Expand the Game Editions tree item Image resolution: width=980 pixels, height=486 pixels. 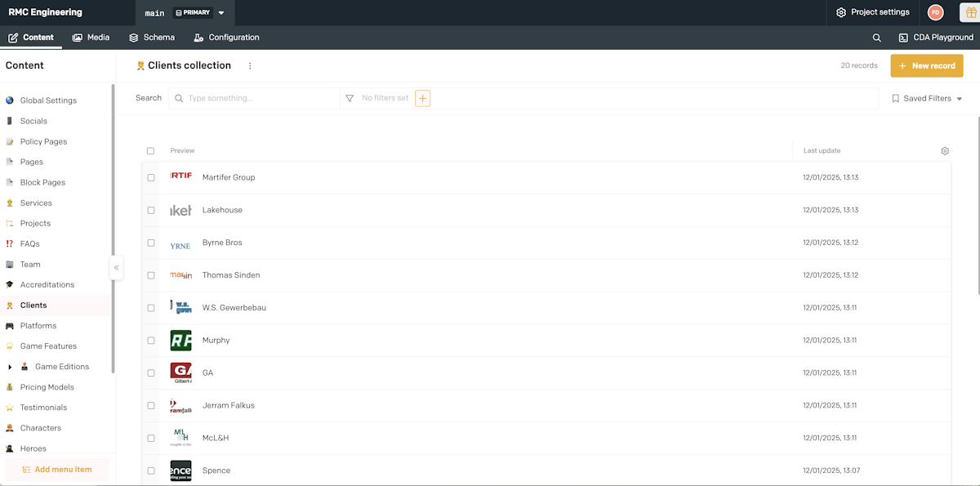click(x=10, y=367)
